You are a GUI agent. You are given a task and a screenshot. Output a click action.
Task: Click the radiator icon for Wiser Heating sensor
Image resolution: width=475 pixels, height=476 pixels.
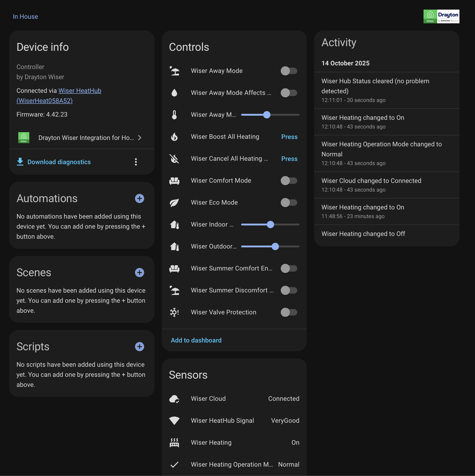pyautogui.click(x=174, y=442)
